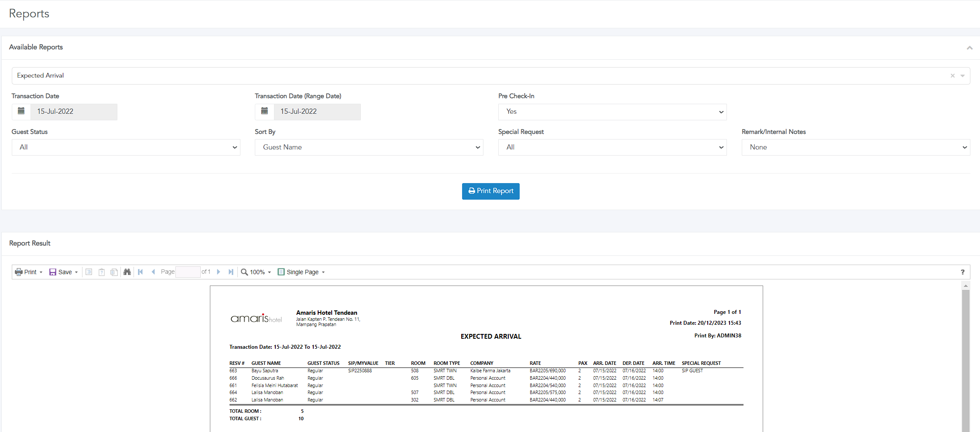Click the EXPECTED ARRIVAL report title
This screenshot has height=432, width=980.
pos(491,337)
